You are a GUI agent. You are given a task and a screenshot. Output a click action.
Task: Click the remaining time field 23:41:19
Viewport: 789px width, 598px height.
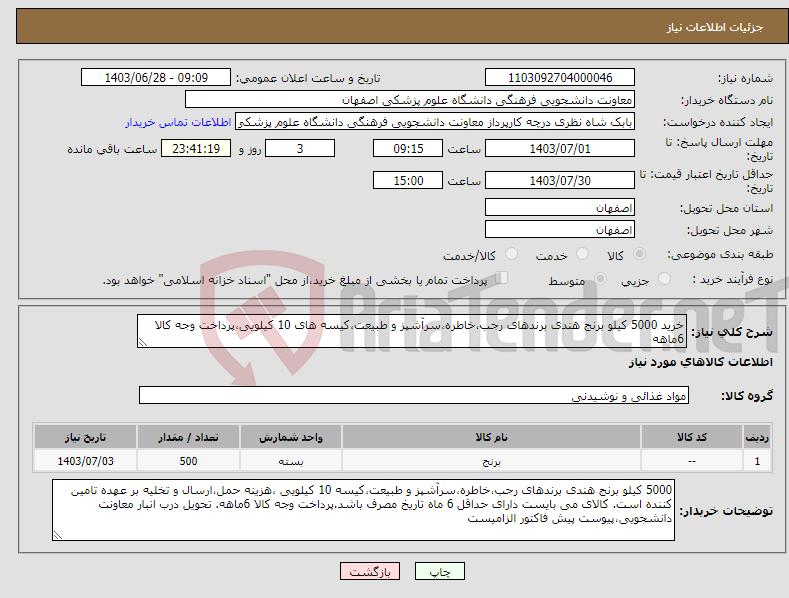click(196, 148)
